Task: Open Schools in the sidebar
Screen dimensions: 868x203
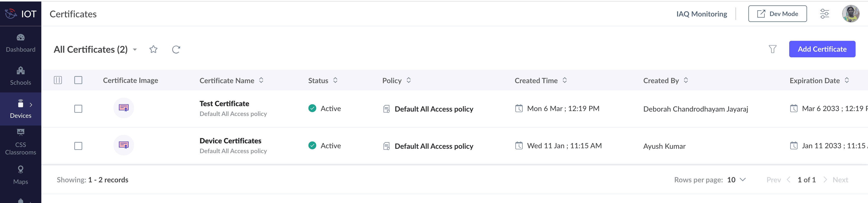Action: 21,76
